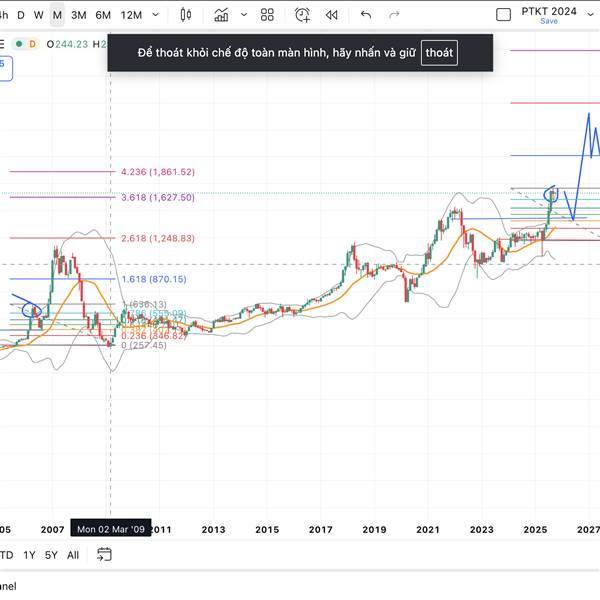This screenshot has width=600, height=600.
Task: Choose the 12M timeframe
Action: [x=130, y=15]
